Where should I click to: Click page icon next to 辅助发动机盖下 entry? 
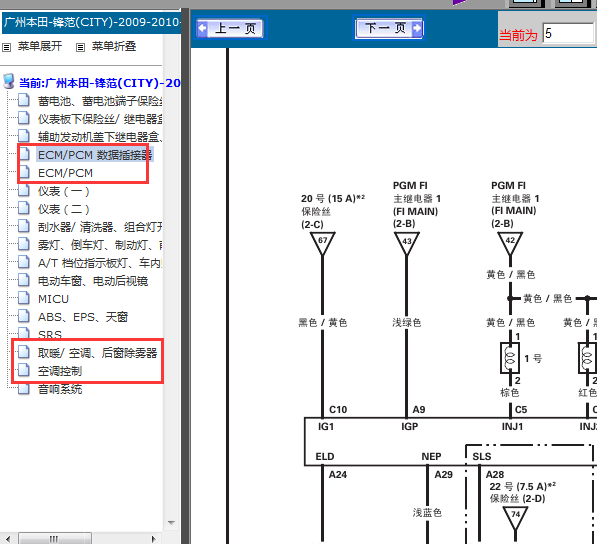(x=24, y=136)
